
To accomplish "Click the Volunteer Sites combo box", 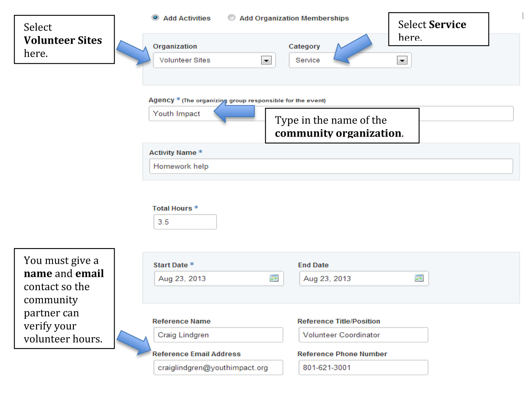I will point(209,60).
